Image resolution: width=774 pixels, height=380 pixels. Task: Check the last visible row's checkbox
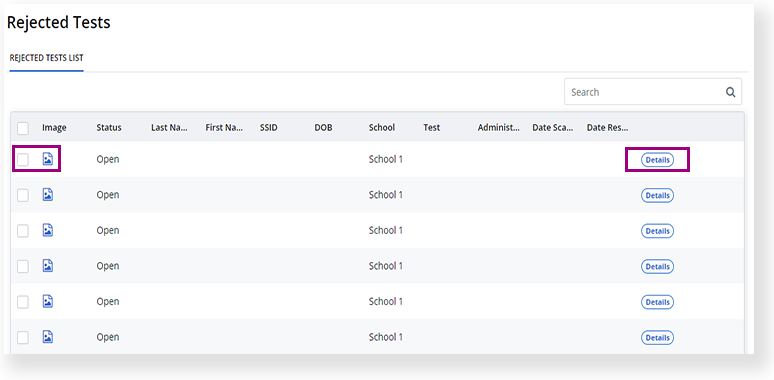pos(23,338)
